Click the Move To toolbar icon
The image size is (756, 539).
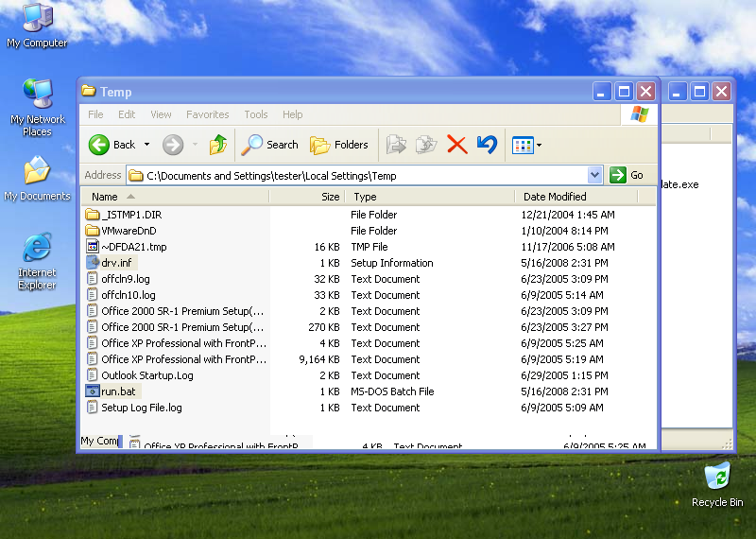tap(396, 145)
